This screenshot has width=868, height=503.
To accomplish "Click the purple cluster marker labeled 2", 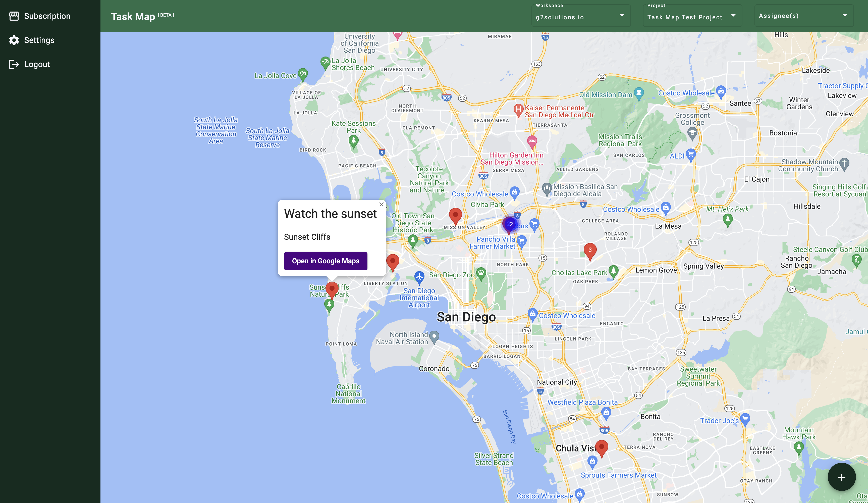I will [x=510, y=224].
